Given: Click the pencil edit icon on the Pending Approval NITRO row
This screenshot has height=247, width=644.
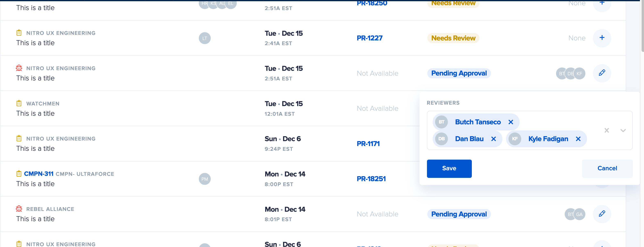Looking at the screenshot, I should pyautogui.click(x=602, y=73).
